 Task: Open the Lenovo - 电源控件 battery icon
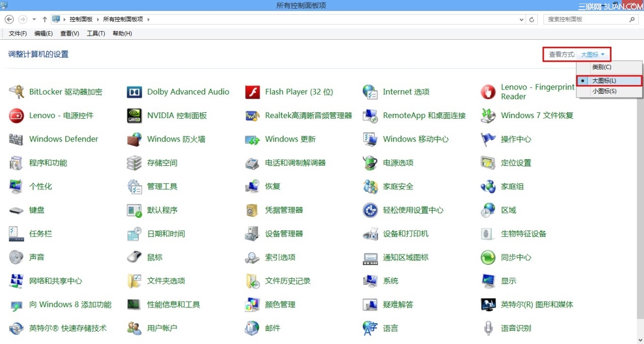click(16, 116)
